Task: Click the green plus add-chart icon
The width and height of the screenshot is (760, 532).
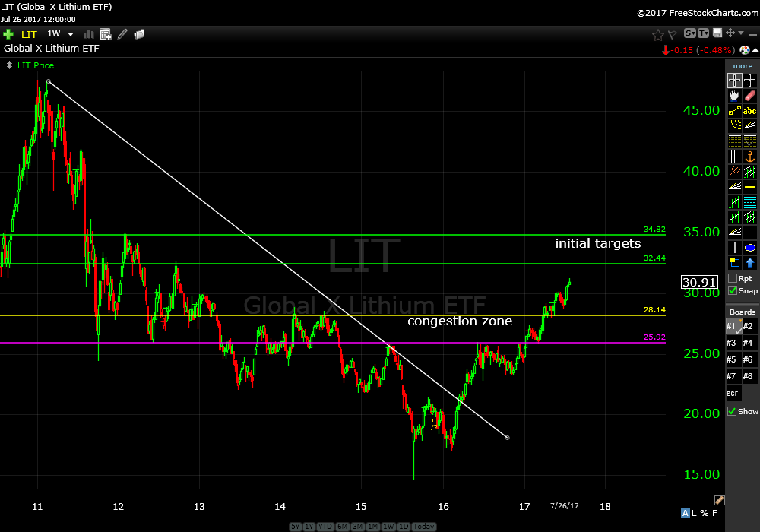Action: pos(8,34)
